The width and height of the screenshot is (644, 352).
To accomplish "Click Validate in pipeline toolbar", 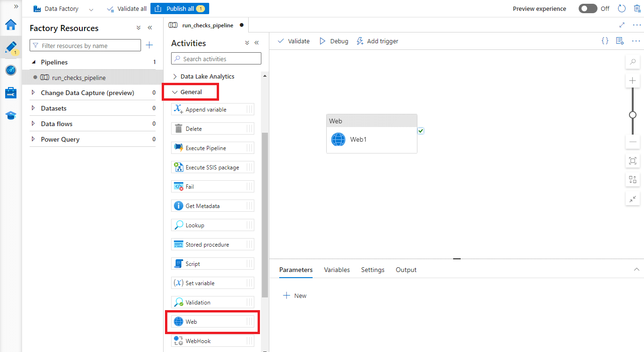I will (x=294, y=41).
